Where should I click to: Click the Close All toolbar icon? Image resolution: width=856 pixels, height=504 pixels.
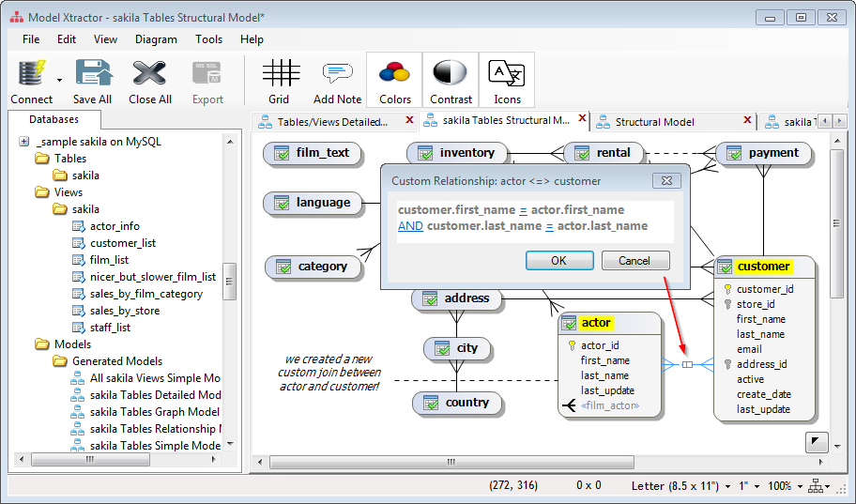tap(149, 72)
